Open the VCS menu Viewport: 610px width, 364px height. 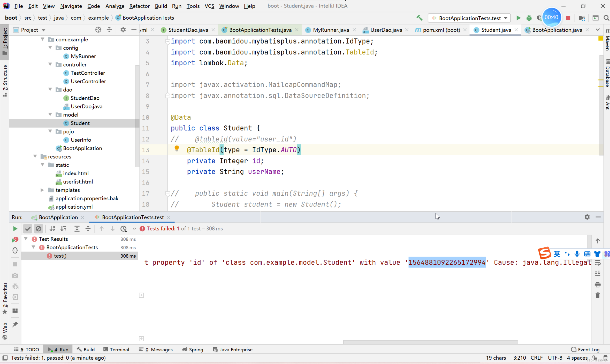[209, 6]
